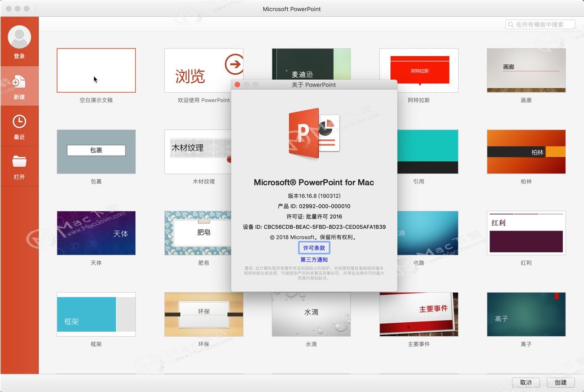Choose the 柏林 template thumbnail
Screen dimensions: 584x392
[526, 151]
